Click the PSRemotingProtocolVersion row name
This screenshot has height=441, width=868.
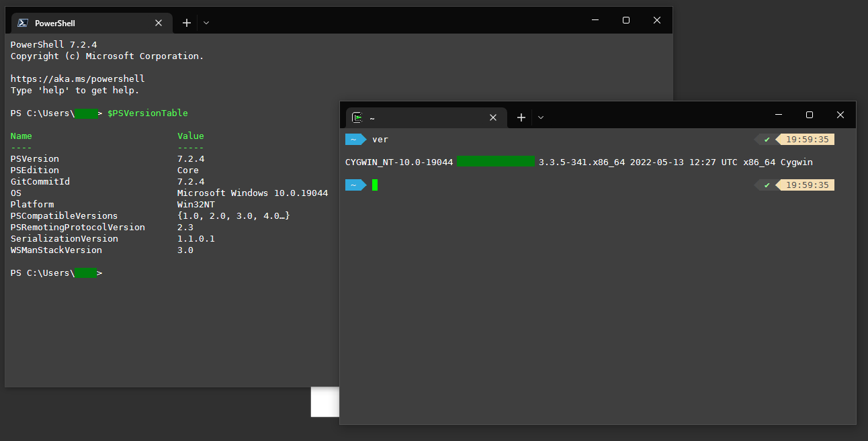coord(78,227)
